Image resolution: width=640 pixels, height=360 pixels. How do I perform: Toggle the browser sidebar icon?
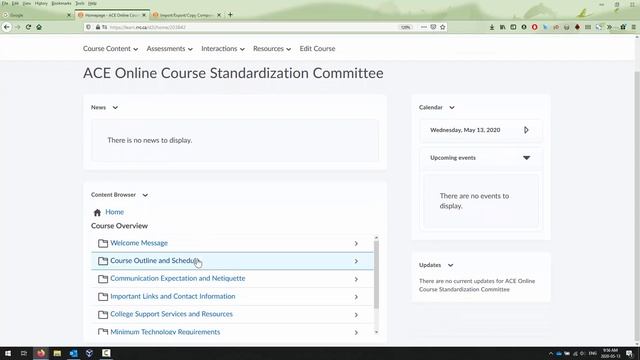point(513,27)
